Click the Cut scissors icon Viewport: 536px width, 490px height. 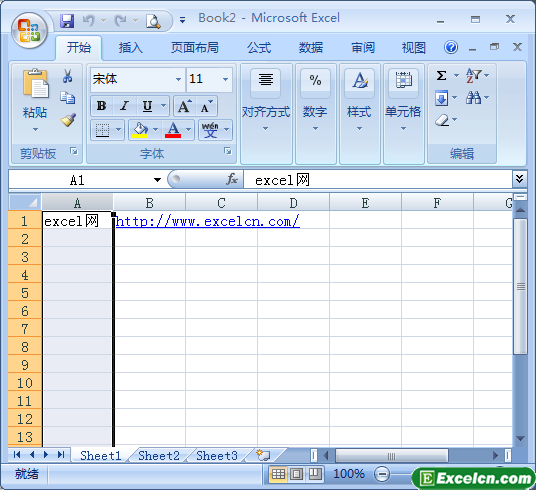[x=67, y=76]
